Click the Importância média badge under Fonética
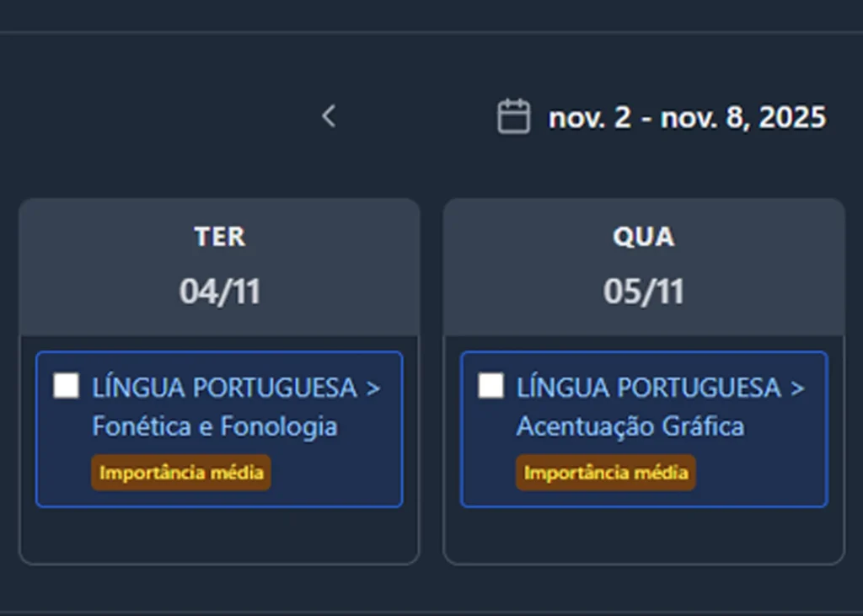This screenshot has width=863, height=616. pyautogui.click(x=181, y=473)
